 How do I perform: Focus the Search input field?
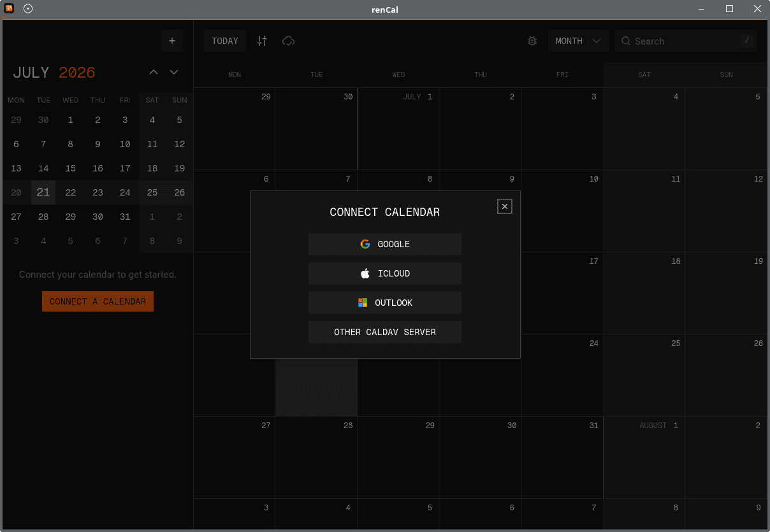pos(686,41)
